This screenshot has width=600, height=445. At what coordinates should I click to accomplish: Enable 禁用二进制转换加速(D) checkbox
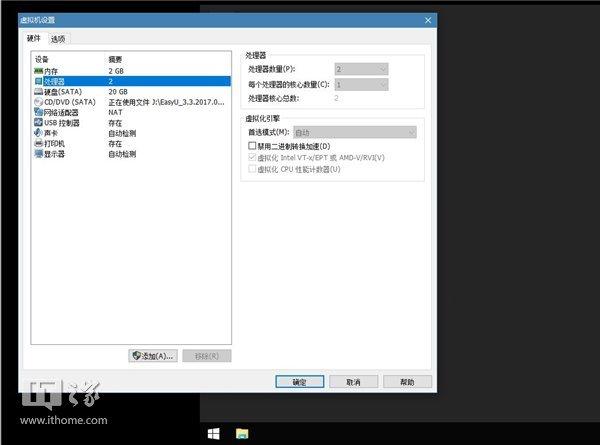(252, 146)
